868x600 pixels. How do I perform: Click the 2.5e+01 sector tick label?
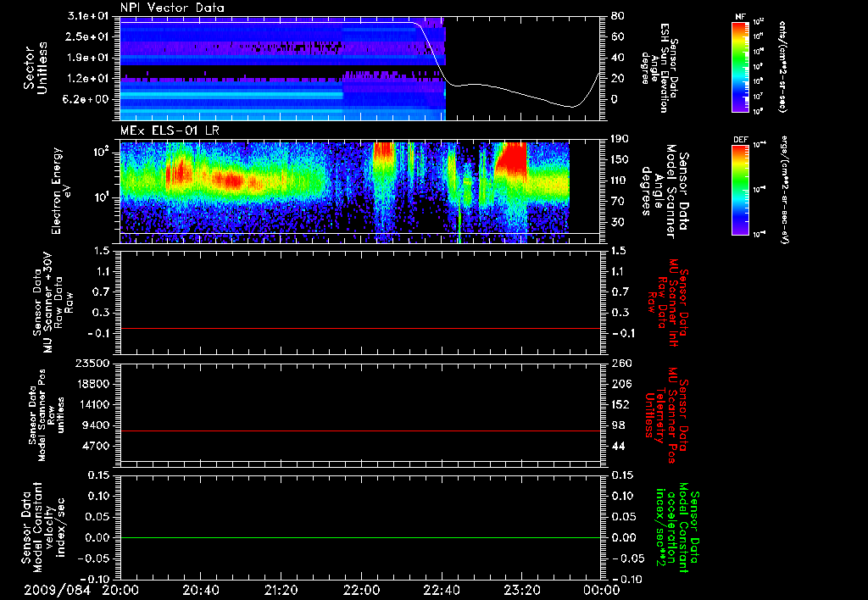click(87, 36)
